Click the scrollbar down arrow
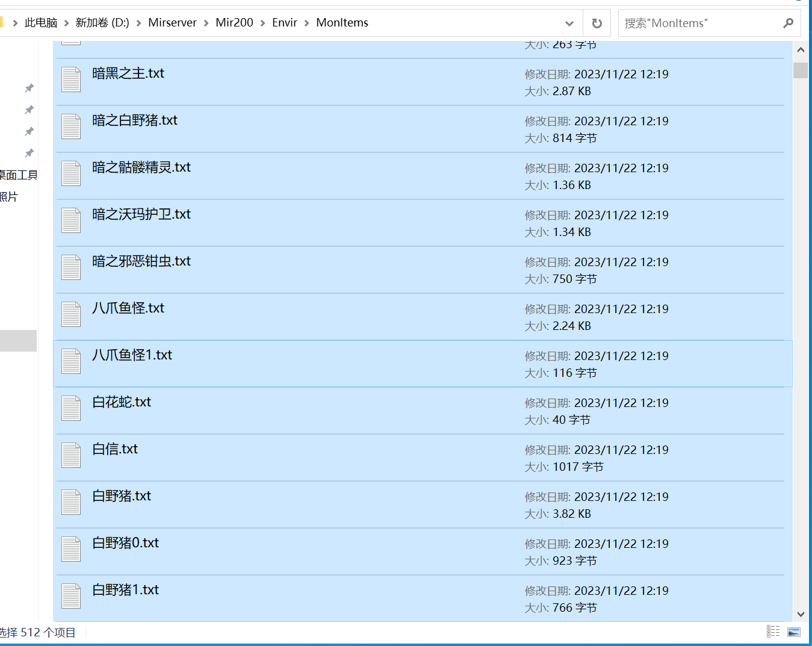Image resolution: width=812 pixels, height=646 pixels. [801, 614]
